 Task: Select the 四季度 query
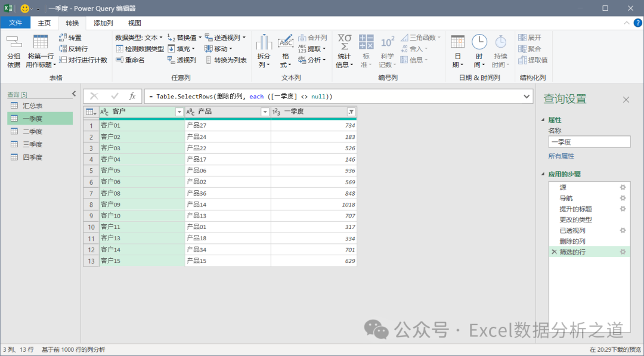coord(40,157)
